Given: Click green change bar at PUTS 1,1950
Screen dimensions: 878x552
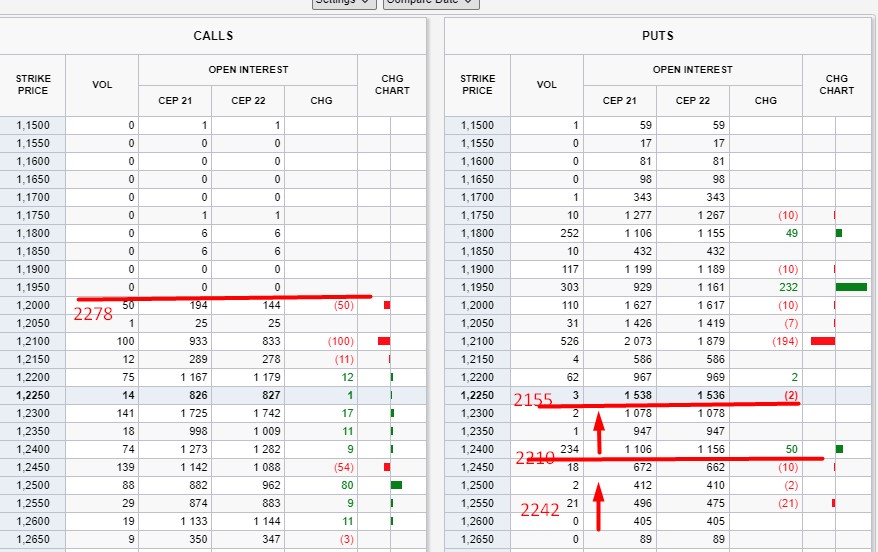Looking at the screenshot, I should (851, 287).
